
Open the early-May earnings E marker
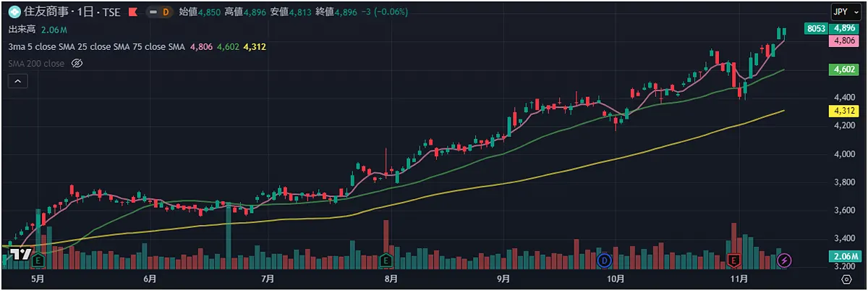click(38, 259)
